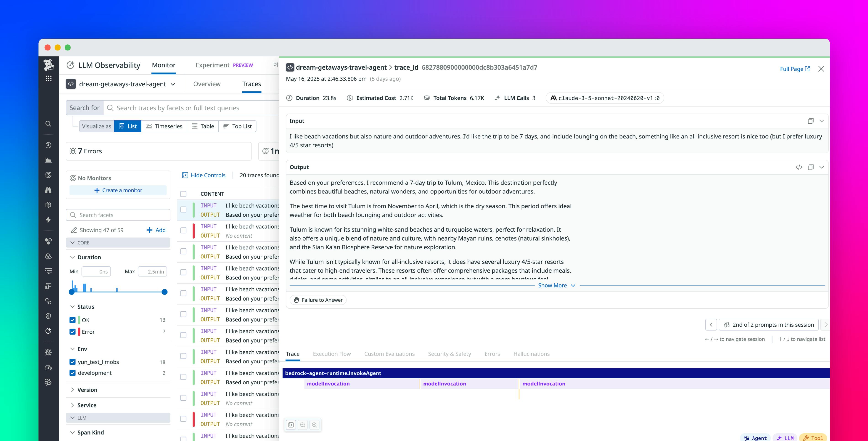Uncheck the yun_test_llmobs environment filter
This screenshot has width=868, height=441.
click(72, 362)
